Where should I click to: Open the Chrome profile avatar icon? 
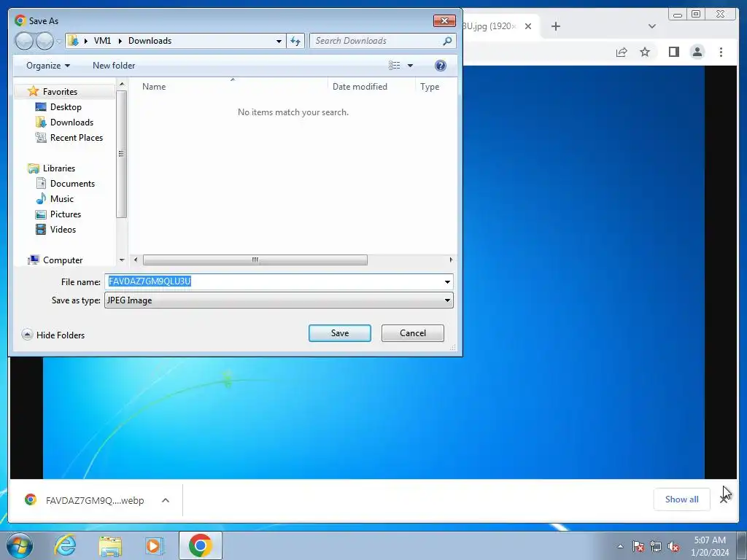tap(697, 52)
